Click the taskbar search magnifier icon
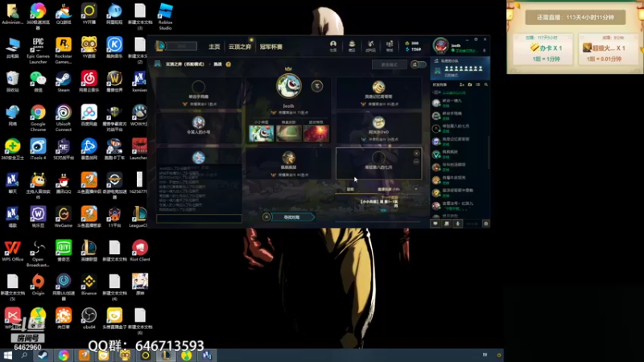The height and width of the screenshot is (362, 644). (x=24, y=356)
